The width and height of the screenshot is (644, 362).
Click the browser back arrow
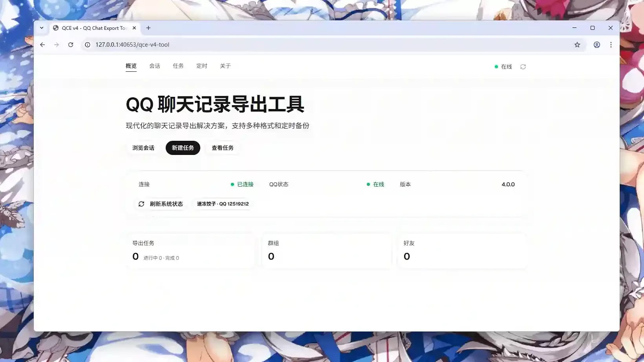(x=42, y=45)
